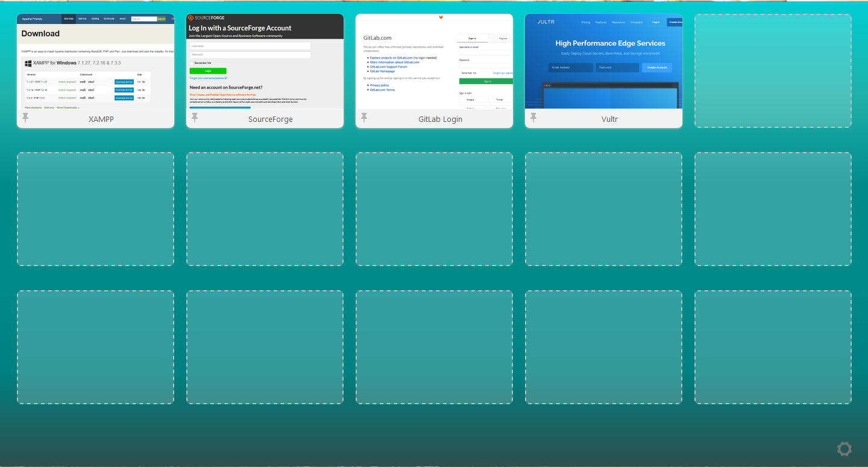The image size is (868, 467).
Task: Unpin the XAMPP speed dial
Action: [26, 118]
